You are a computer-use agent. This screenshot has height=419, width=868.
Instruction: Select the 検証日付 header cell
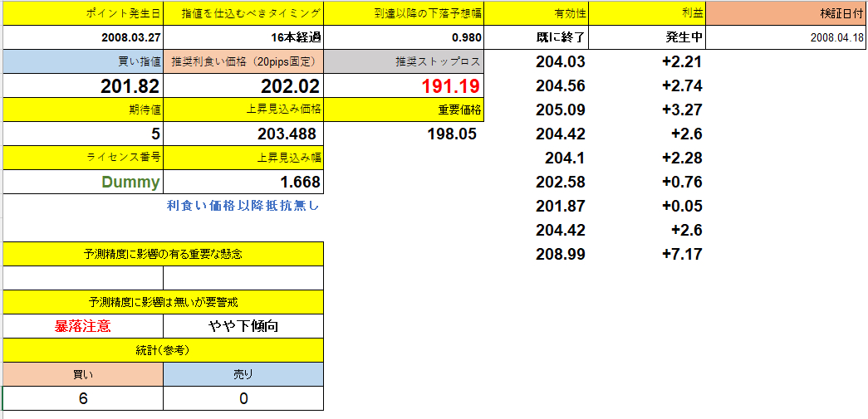[x=787, y=14]
